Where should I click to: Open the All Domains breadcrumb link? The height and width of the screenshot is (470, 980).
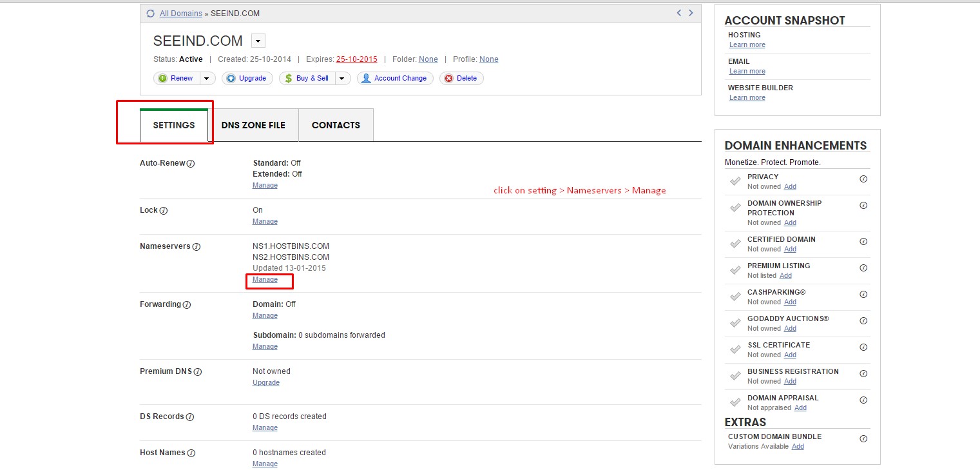tap(180, 14)
